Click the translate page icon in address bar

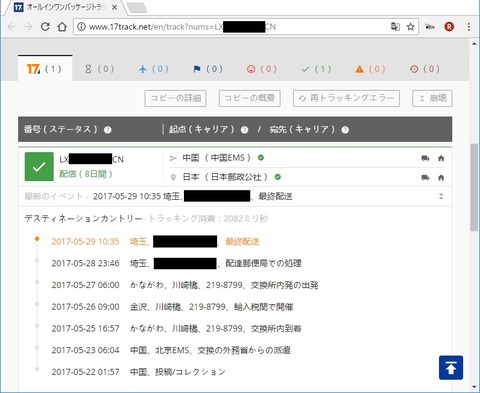[x=395, y=27]
